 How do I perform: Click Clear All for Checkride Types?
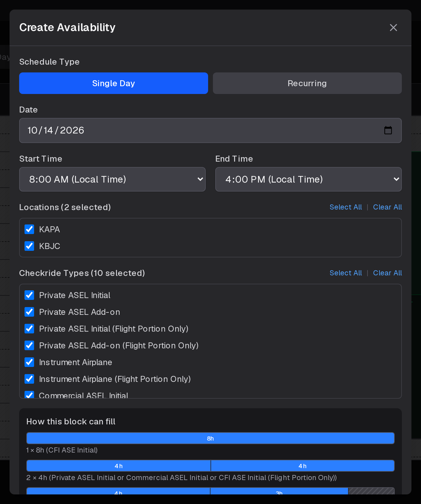388,273
